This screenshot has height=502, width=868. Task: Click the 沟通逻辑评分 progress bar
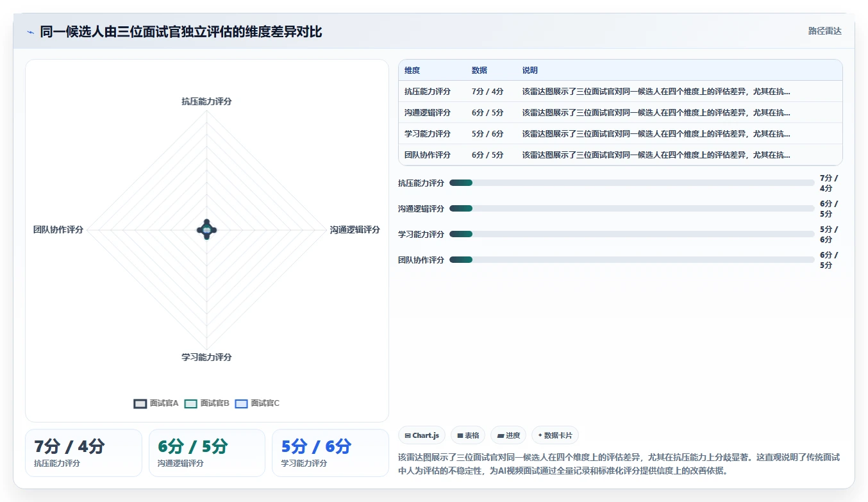[632, 208]
